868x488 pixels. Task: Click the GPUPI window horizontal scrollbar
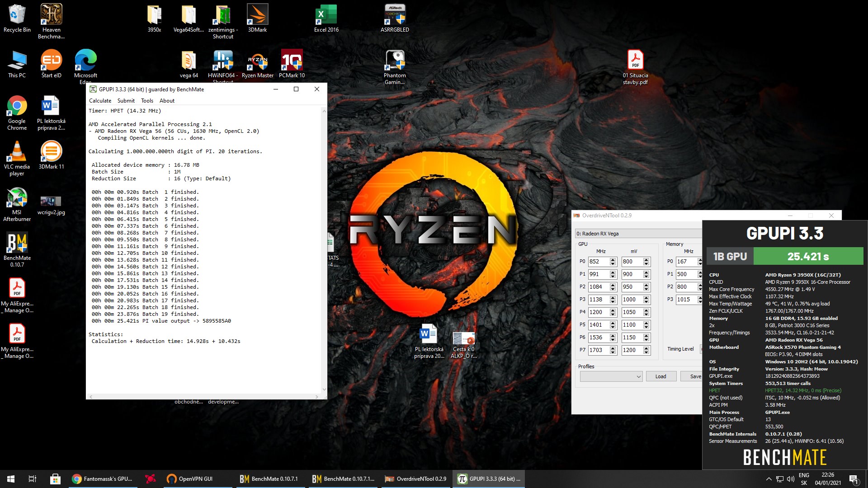pos(205,397)
